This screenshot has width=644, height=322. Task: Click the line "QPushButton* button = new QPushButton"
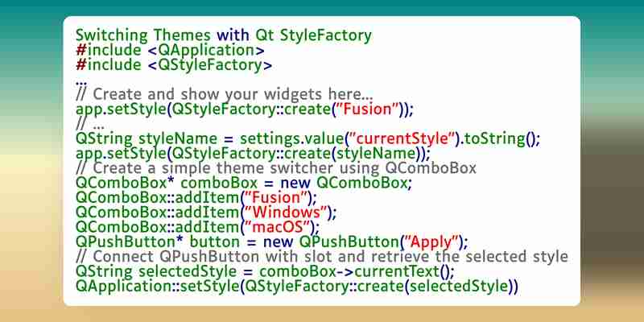pos(272,242)
